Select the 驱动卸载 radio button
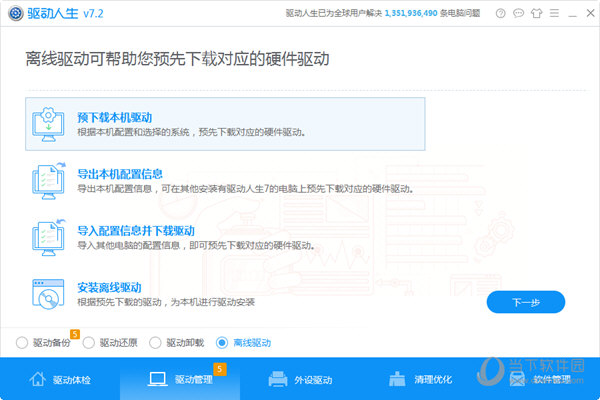Screen dimensions: 600x400 pos(155,343)
